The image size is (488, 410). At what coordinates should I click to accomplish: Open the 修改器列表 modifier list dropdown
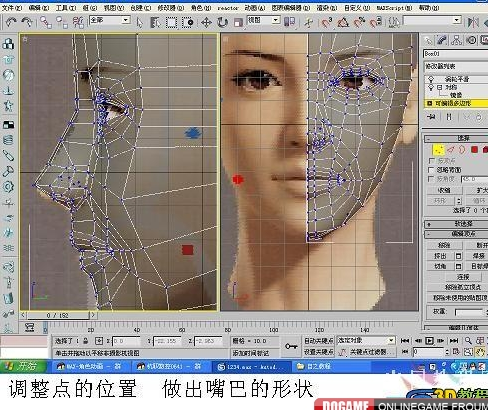point(456,66)
